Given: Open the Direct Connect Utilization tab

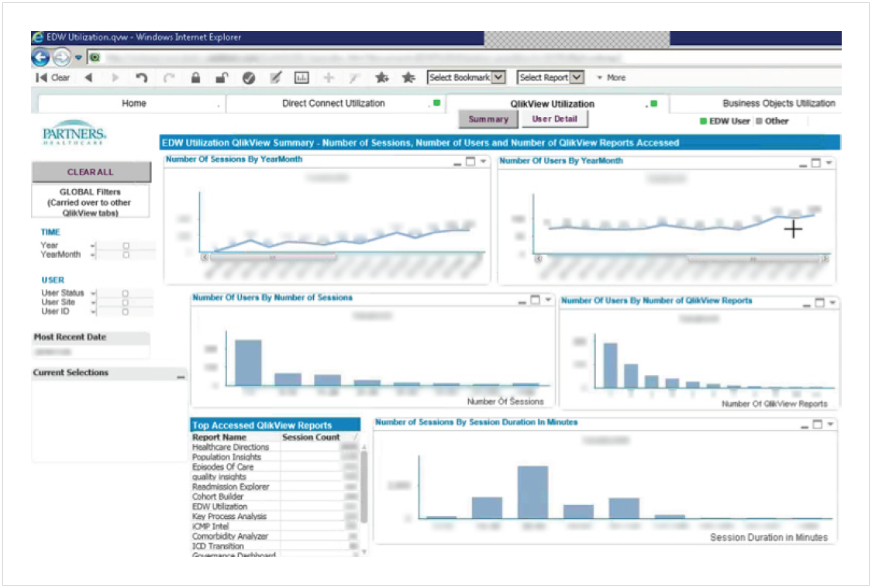Looking at the screenshot, I should pos(336,103).
